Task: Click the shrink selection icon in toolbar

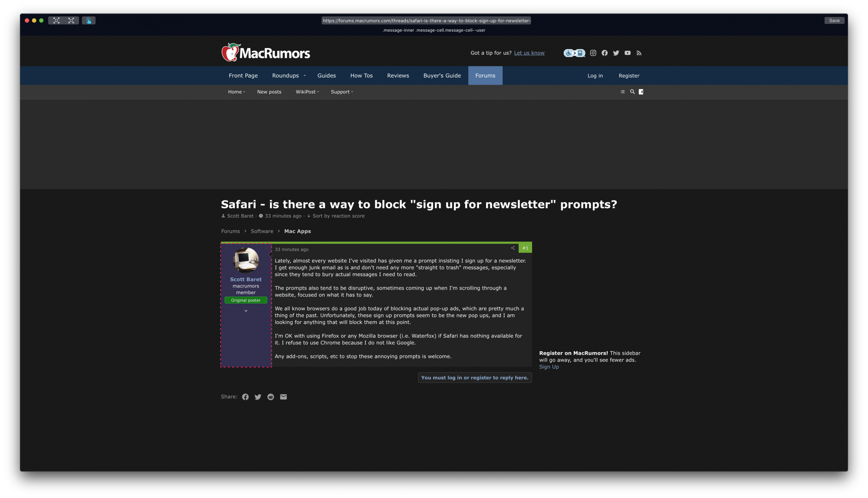Action: [x=71, y=20]
